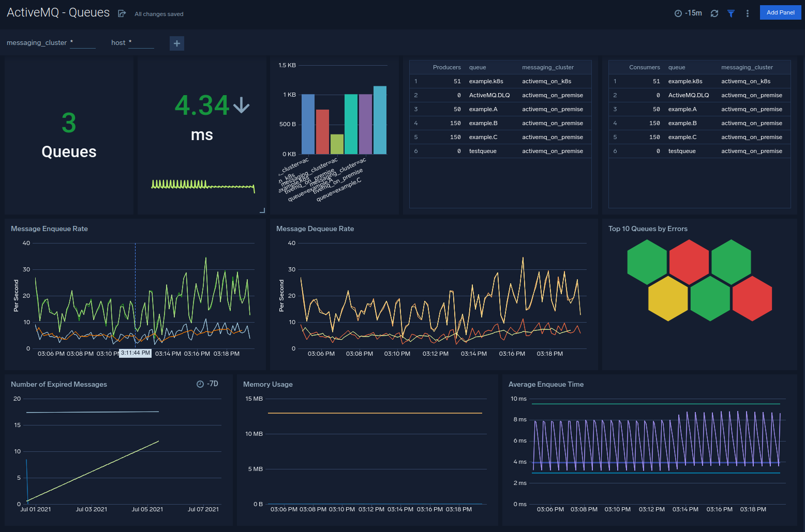Open the messaging_cluster variable selector
The image size is (805, 532).
[x=83, y=42]
